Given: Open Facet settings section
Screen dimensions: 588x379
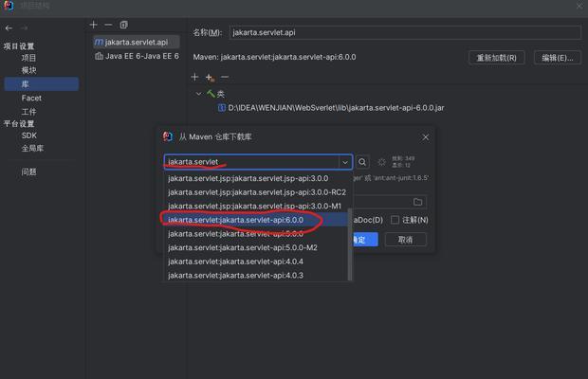Looking at the screenshot, I should click(x=31, y=99).
